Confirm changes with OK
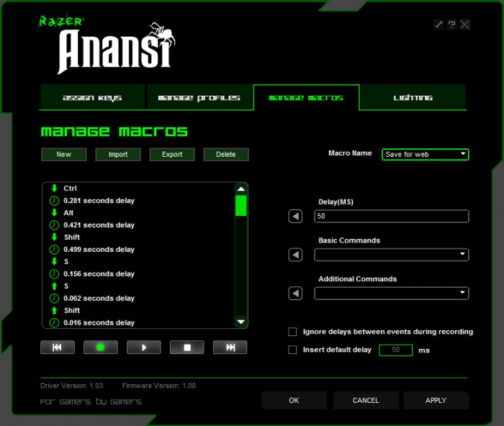 [294, 400]
